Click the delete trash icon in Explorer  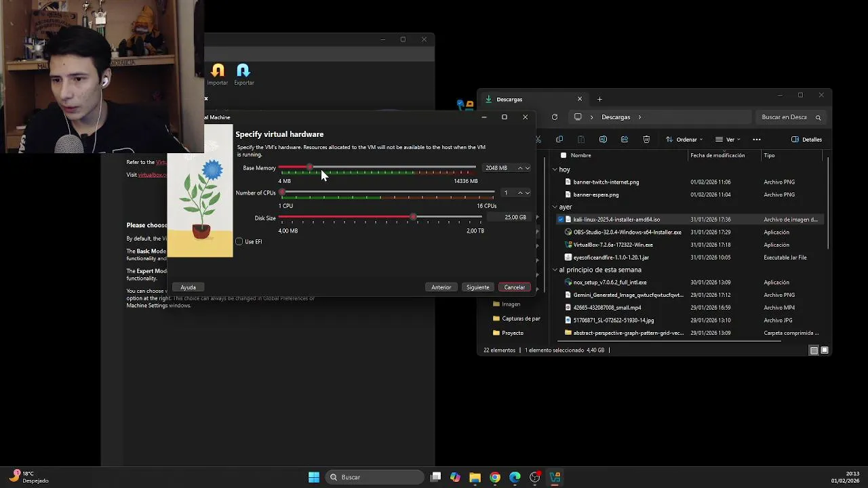[646, 140]
